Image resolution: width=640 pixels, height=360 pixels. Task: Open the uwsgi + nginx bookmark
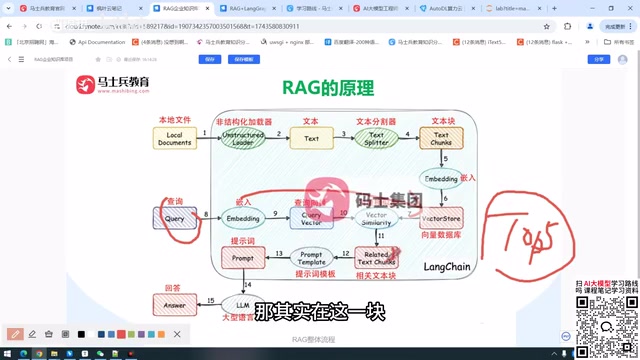pyautogui.click(x=287, y=42)
